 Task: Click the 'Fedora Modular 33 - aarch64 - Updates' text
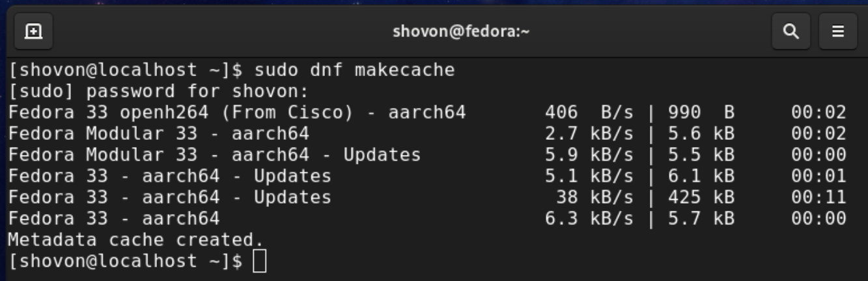tap(214, 155)
